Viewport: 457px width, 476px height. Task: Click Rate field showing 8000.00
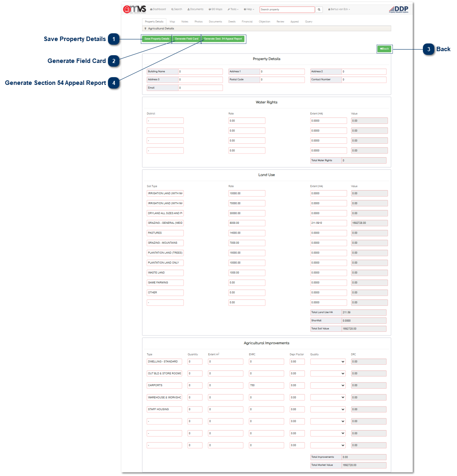(247, 223)
